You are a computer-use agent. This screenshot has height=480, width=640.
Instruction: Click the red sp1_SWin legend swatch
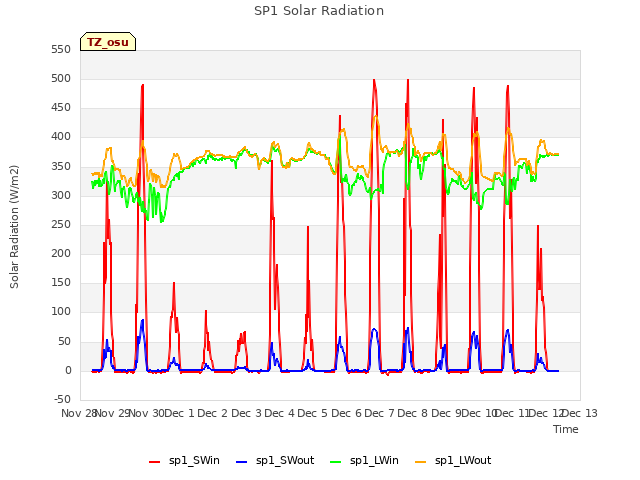[155, 461]
